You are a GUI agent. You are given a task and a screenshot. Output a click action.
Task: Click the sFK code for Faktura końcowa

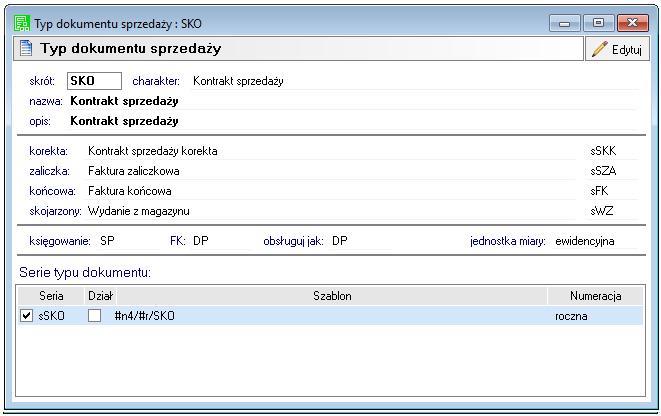pyautogui.click(x=599, y=191)
